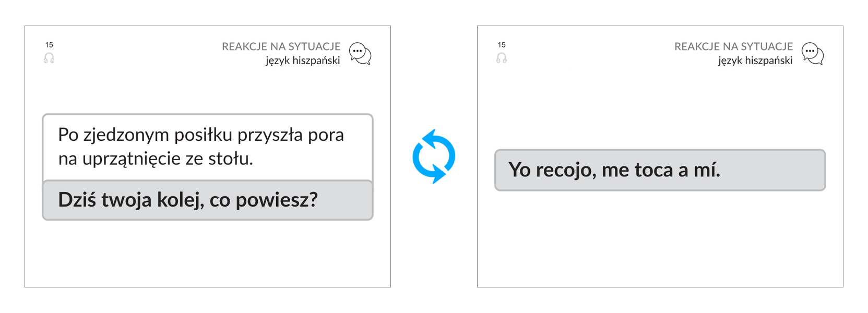
Task: Click the blue flip-card rotation arrows
Action: [x=434, y=156]
